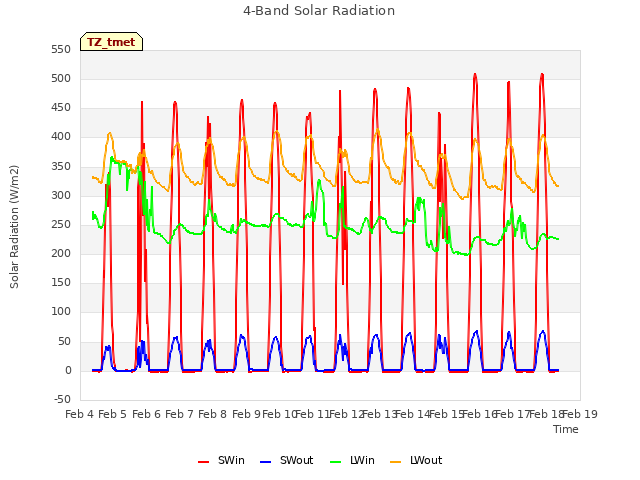The width and height of the screenshot is (640, 480).
Task: Click the 350 y-axis tick label
Action: pos(61,167)
